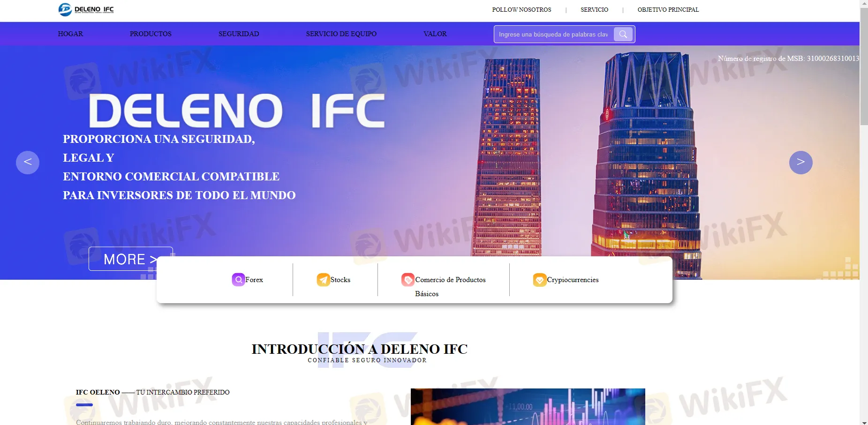The width and height of the screenshot is (868, 425).
Task: Open the POLLOW NOSOTROS link
Action: click(x=521, y=10)
